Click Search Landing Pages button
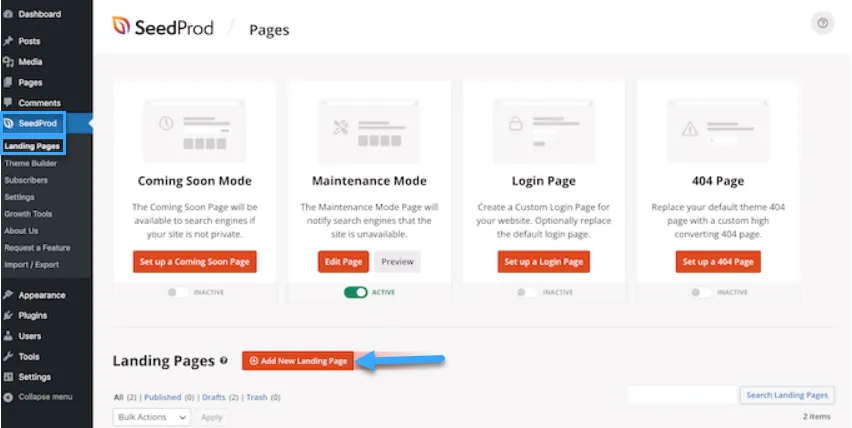This screenshot has height=428, width=852. pos(787,395)
